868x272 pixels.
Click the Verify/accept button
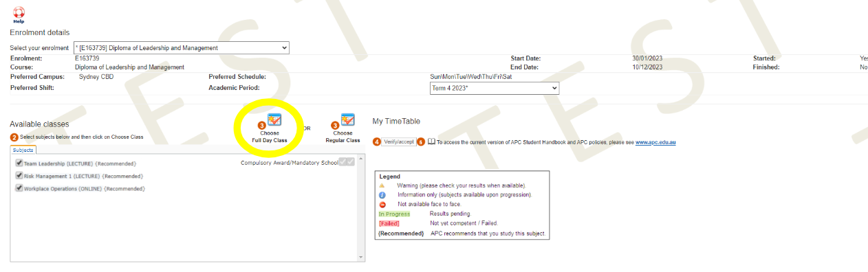click(399, 142)
